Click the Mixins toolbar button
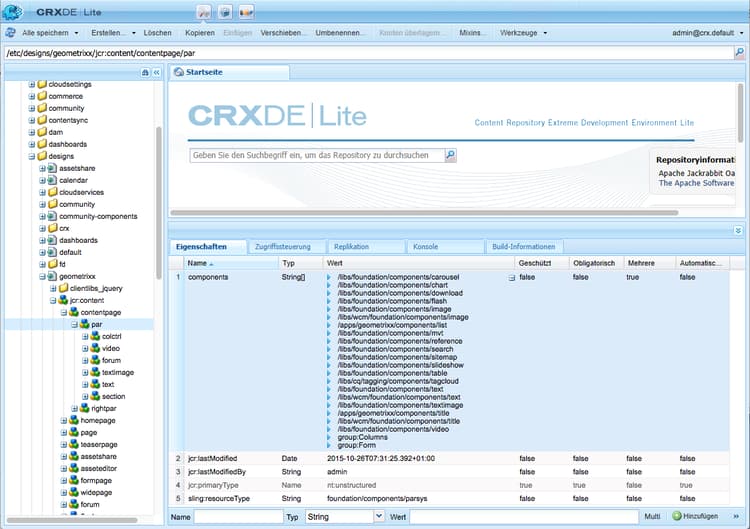This screenshot has height=529, width=750. pos(472,33)
